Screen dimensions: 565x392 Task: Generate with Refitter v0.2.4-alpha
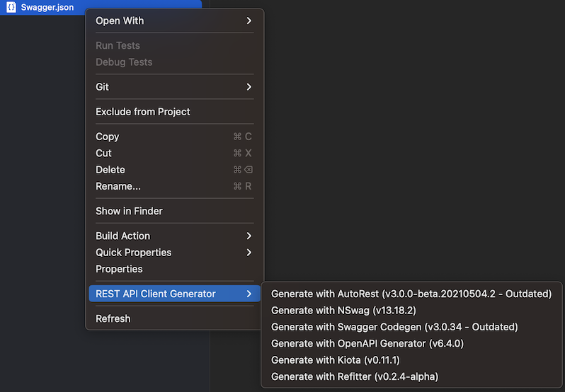[411, 377]
